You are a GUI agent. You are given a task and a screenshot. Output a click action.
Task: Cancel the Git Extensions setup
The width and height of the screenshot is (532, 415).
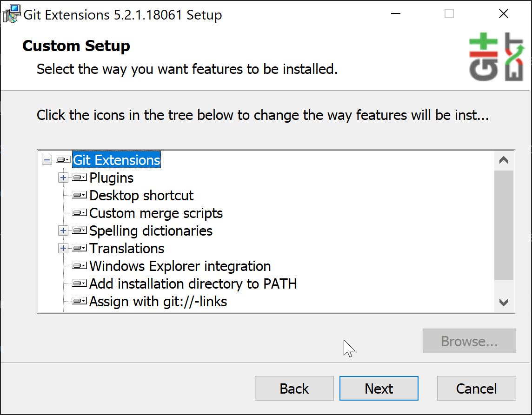click(476, 389)
